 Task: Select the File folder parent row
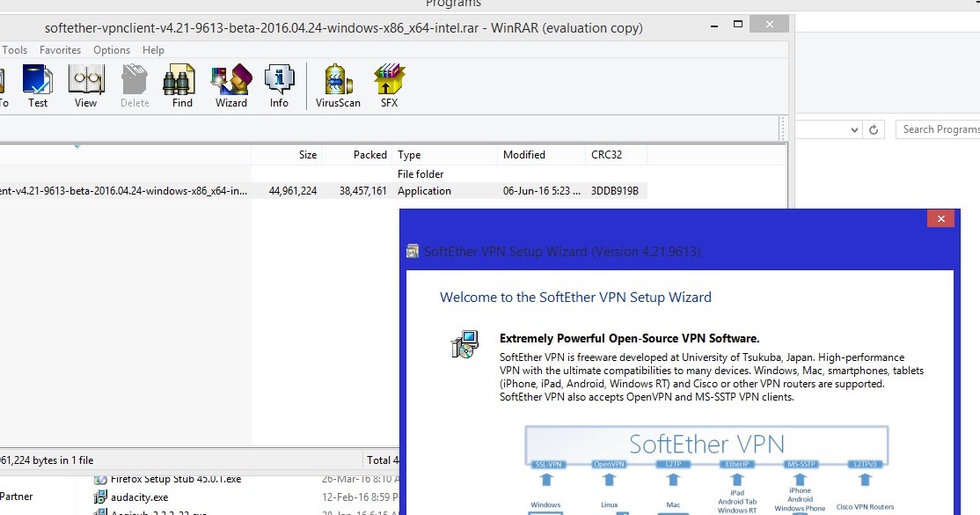(323, 174)
